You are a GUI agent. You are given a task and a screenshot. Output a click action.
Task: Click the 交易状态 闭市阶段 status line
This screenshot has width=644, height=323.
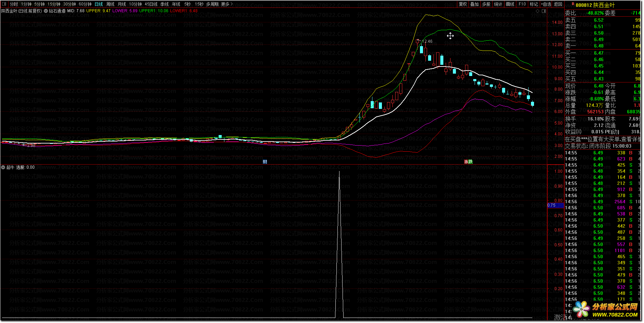tap(598, 146)
